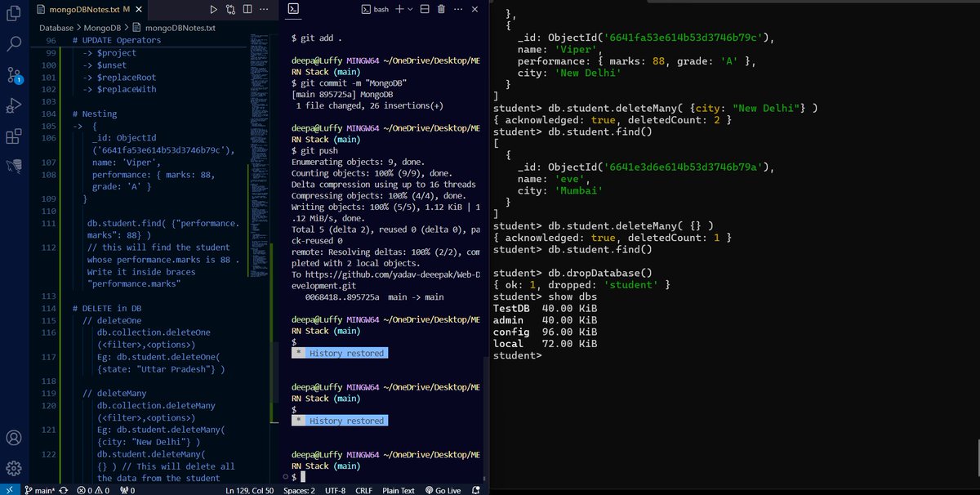Click 'git commit -m "MongoDB"' command line
Viewport: 980px width, 495px height.
pyautogui.click(x=354, y=83)
